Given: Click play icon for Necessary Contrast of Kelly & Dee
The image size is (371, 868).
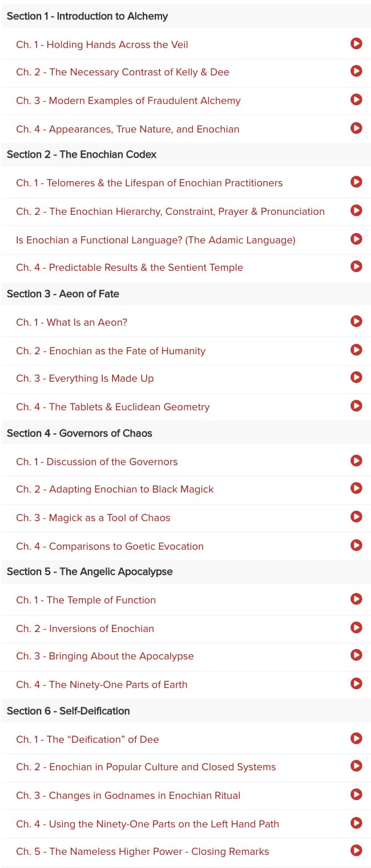Looking at the screenshot, I should click(x=356, y=71).
